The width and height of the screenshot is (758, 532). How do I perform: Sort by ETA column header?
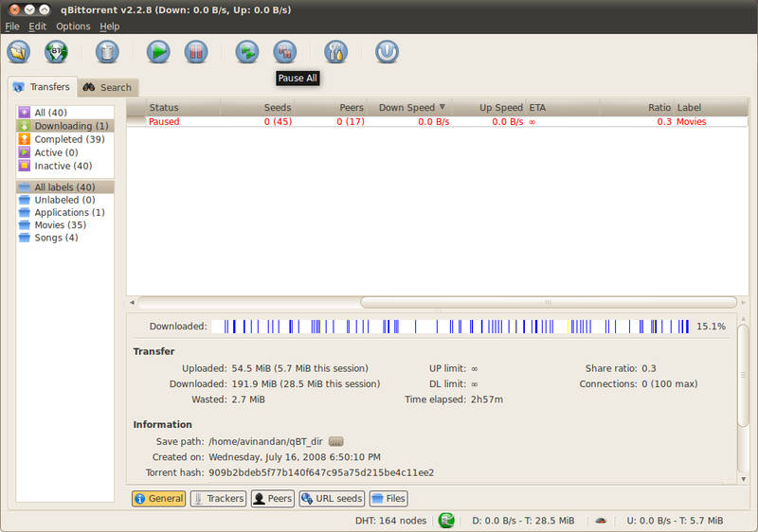[563, 107]
